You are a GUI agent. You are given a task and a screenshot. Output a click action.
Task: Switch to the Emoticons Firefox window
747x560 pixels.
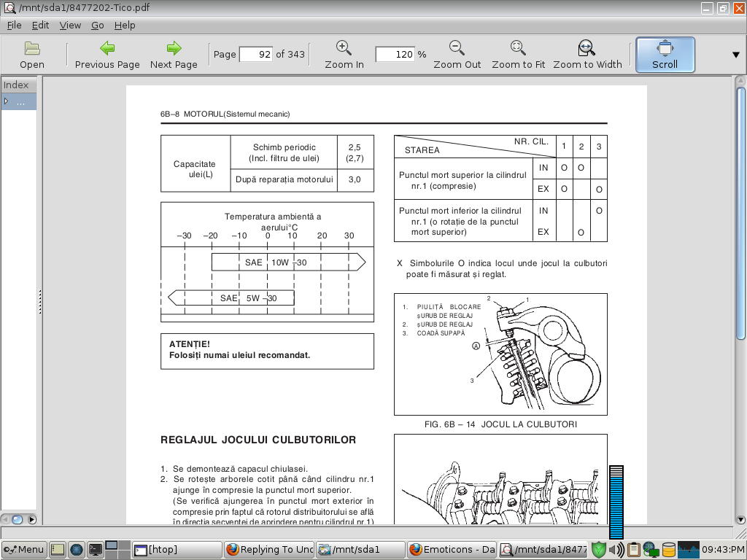[x=452, y=550]
